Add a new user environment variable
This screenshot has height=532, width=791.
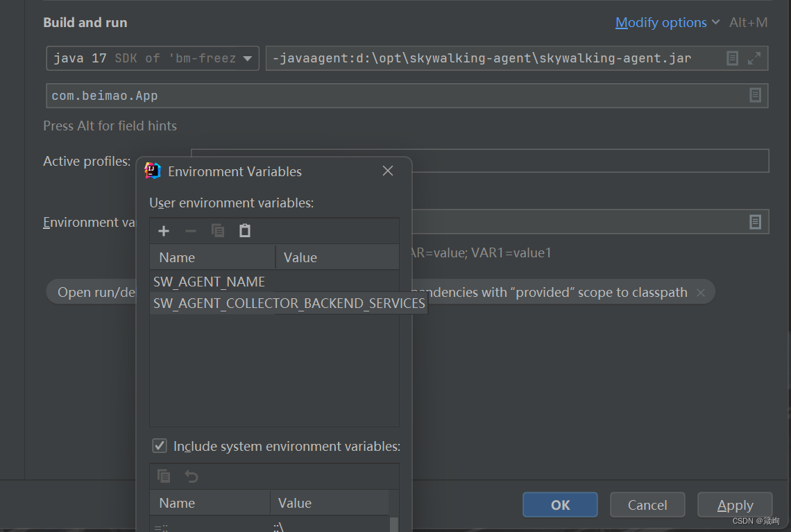click(163, 230)
